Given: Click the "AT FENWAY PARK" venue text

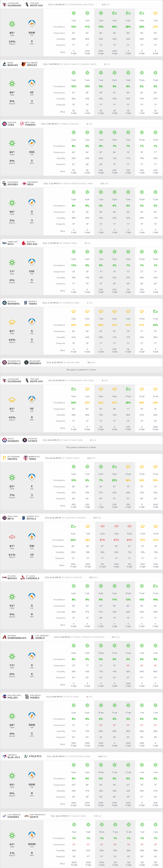Looking at the screenshot, I should coord(68,243).
